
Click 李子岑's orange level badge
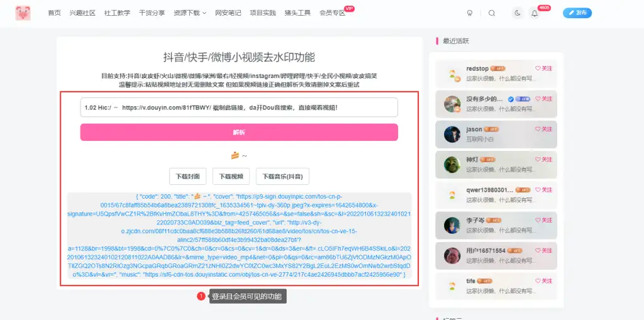coord(494,220)
